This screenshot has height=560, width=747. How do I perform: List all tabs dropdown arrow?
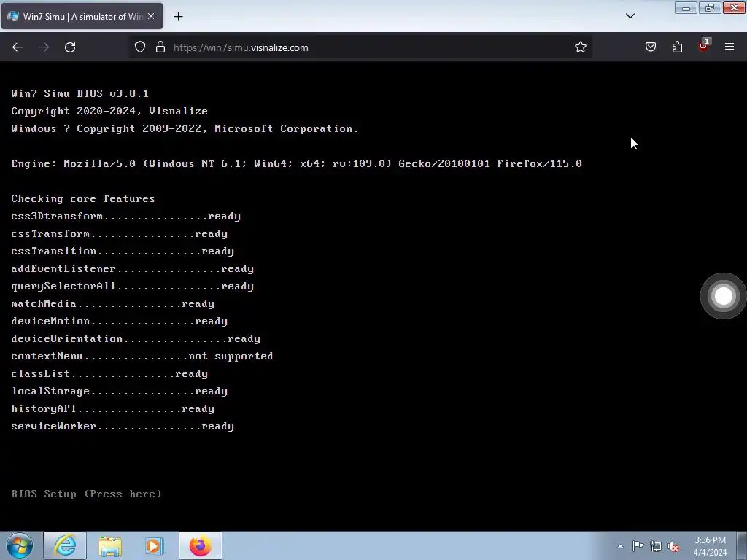(x=630, y=16)
